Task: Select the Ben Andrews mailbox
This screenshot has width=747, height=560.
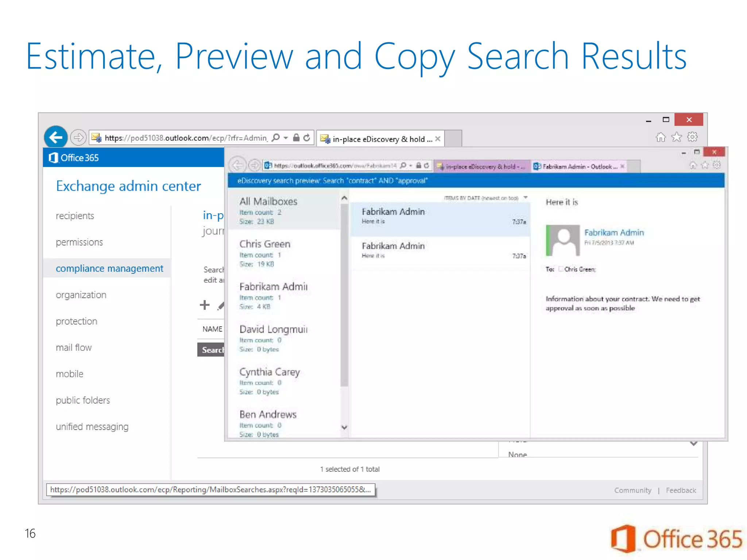Action: coord(284,424)
